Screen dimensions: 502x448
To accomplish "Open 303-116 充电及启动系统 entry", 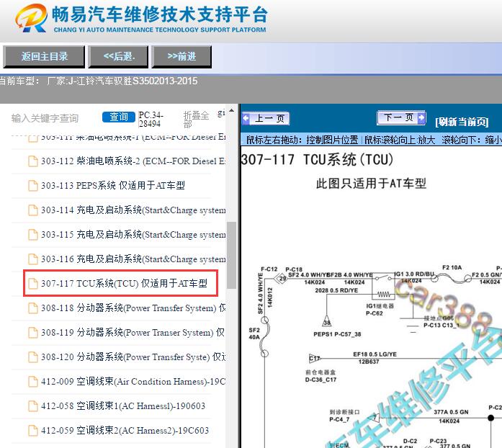I will [x=133, y=259].
